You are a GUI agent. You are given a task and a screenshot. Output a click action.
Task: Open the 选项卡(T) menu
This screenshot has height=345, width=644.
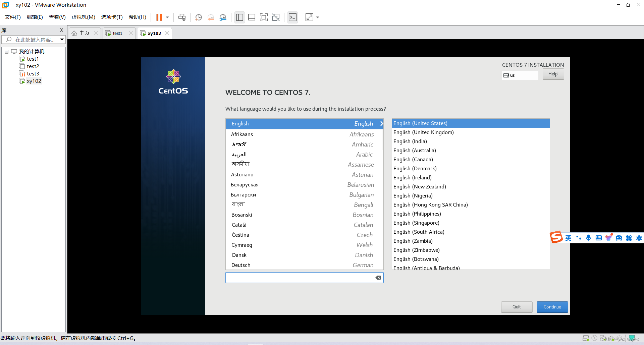[112, 17]
